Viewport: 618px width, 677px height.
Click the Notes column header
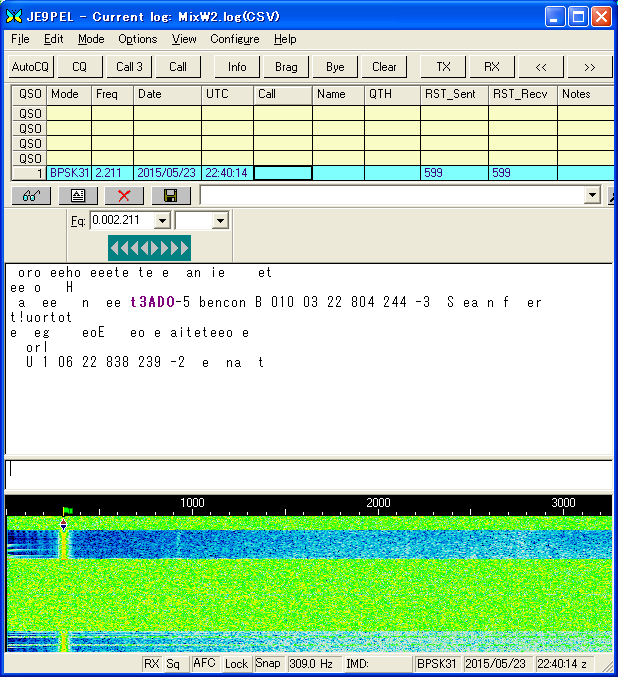coord(586,94)
